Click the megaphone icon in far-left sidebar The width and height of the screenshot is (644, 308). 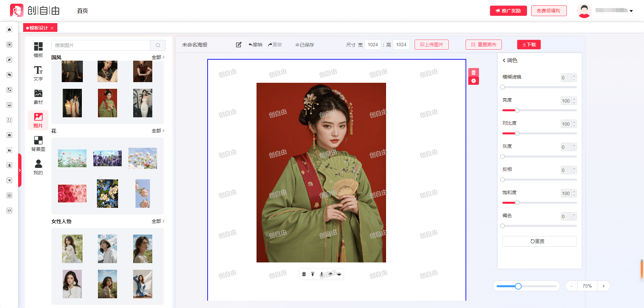(x=9, y=210)
